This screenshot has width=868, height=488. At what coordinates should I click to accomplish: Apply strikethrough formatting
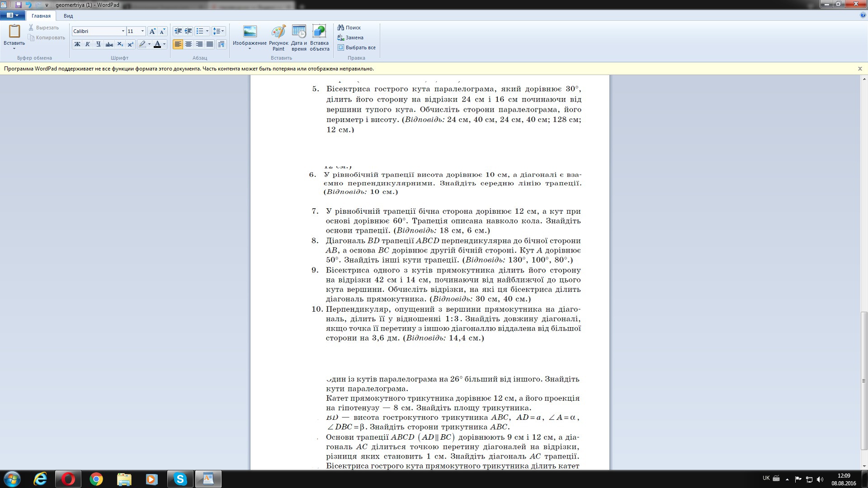(x=109, y=44)
